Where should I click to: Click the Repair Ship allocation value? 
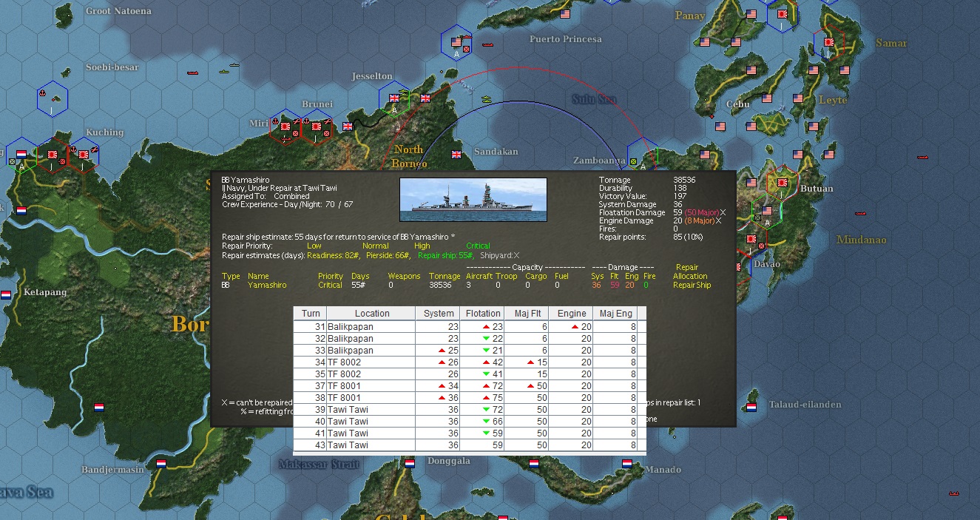click(692, 285)
